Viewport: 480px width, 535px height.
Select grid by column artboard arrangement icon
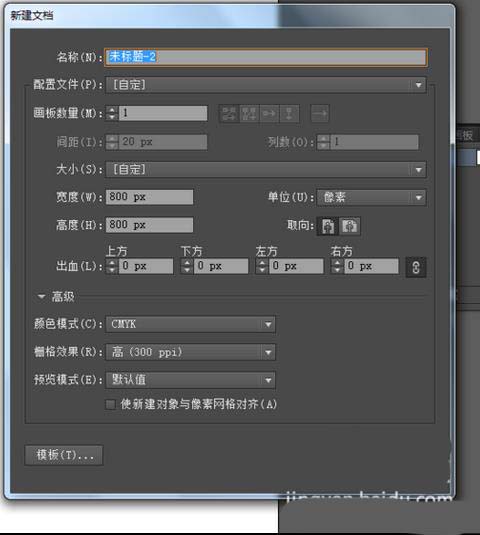249,114
